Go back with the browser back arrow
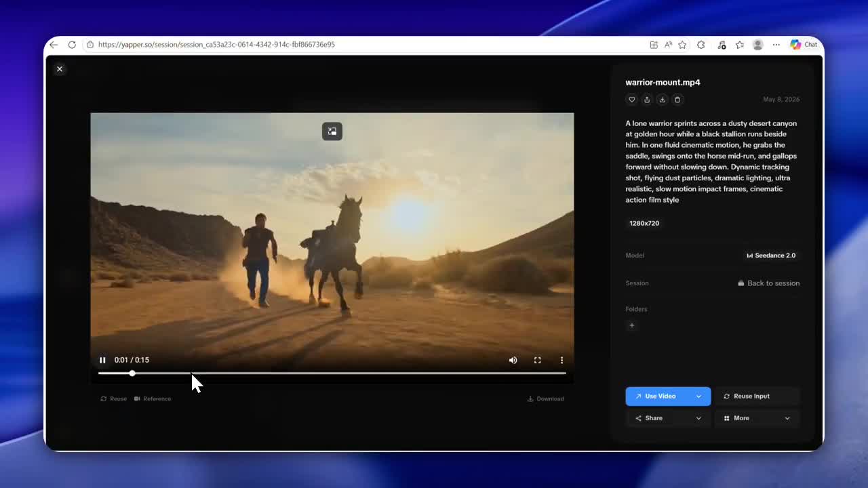This screenshot has width=868, height=488. tap(54, 45)
